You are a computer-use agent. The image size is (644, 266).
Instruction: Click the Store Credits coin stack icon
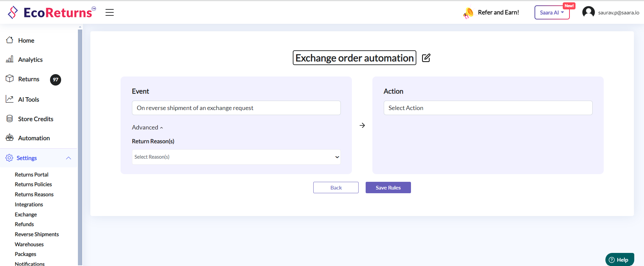(10, 119)
